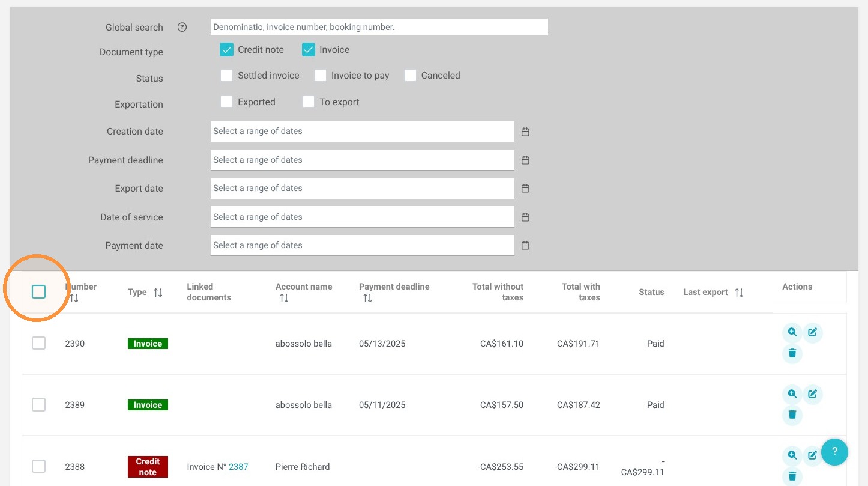Click the Pierre Richard account name
Image resolution: width=868 pixels, height=486 pixels.
coord(303,467)
